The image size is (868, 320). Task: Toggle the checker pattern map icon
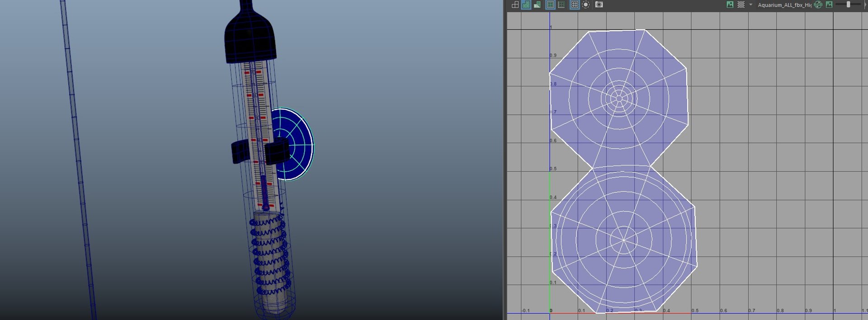[x=741, y=5]
